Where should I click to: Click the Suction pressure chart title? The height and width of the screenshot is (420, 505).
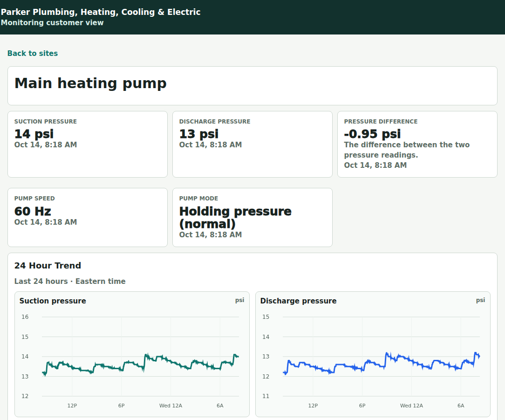[x=53, y=301]
